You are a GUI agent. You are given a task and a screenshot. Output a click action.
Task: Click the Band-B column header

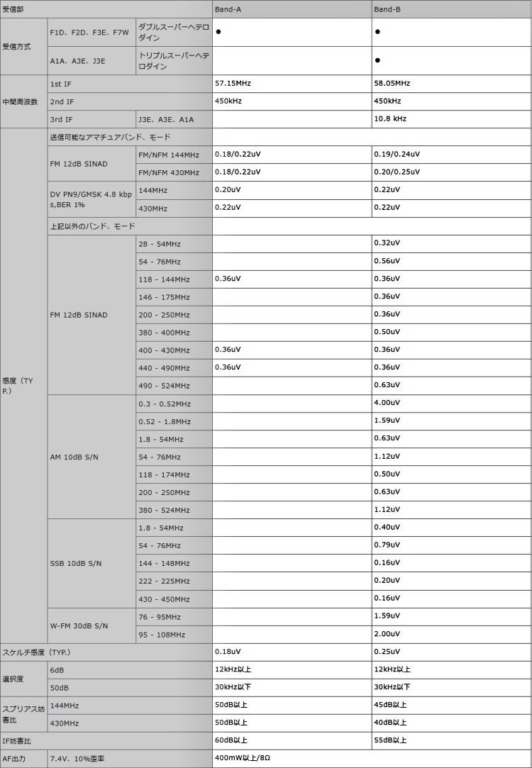coord(386,9)
